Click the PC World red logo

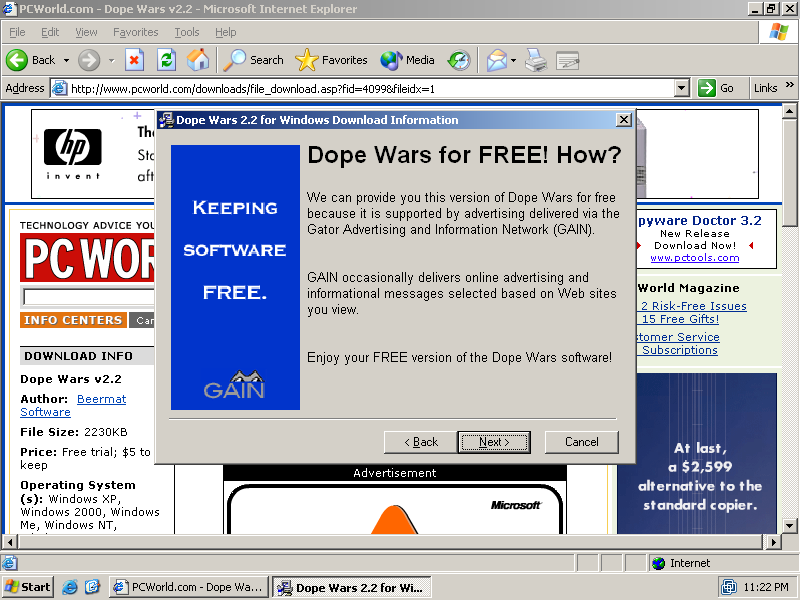[x=87, y=258]
